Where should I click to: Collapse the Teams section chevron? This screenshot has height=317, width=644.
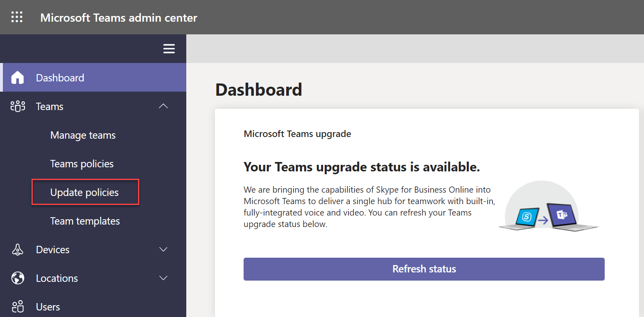[x=163, y=106]
